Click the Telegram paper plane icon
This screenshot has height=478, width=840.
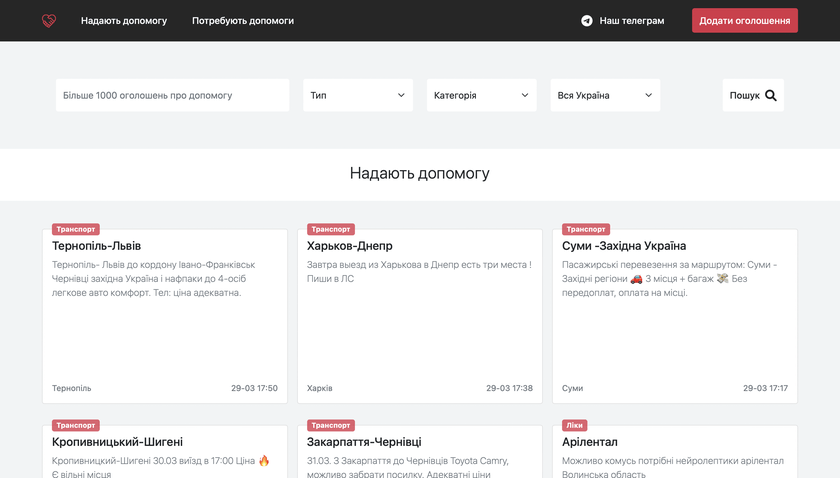click(x=587, y=21)
